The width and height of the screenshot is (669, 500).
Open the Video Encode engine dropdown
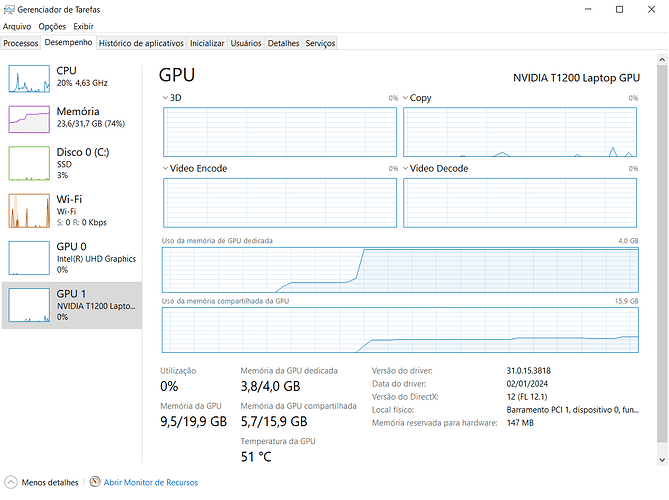[165, 168]
